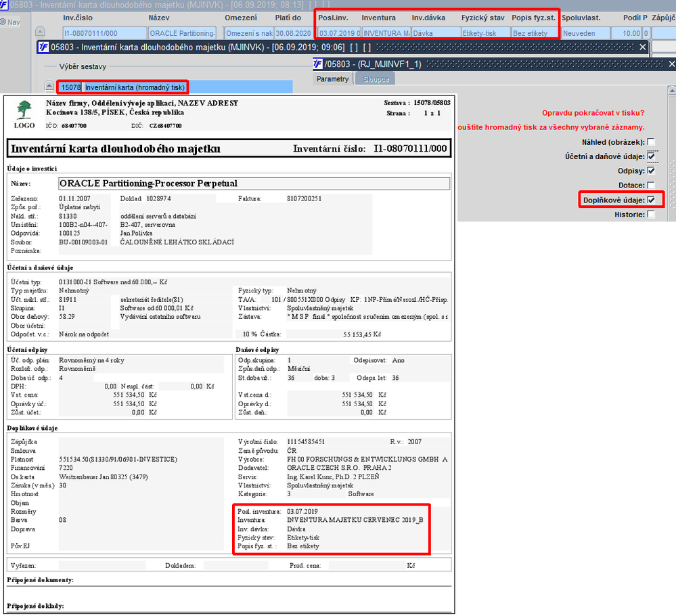Click the Neuveden co-ownership field
Viewport: 676px width, 616px height.
pyautogui.click(x=585, y=33)
